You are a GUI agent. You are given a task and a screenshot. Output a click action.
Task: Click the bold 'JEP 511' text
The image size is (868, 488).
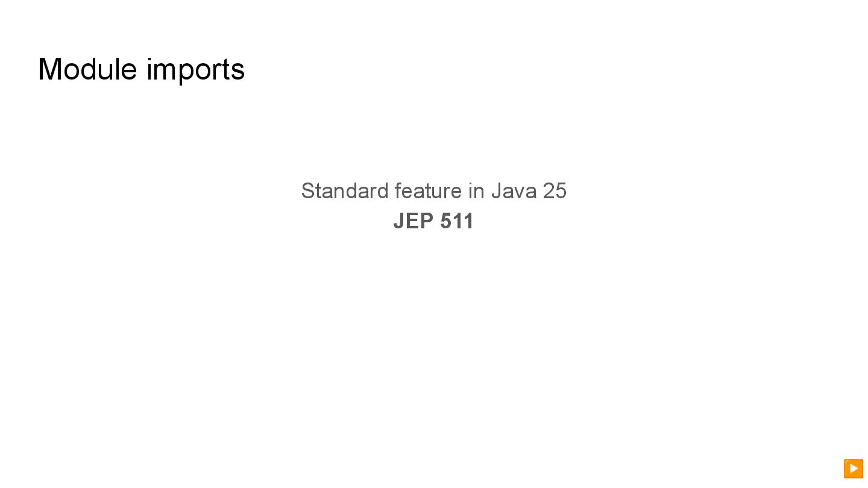433,221
